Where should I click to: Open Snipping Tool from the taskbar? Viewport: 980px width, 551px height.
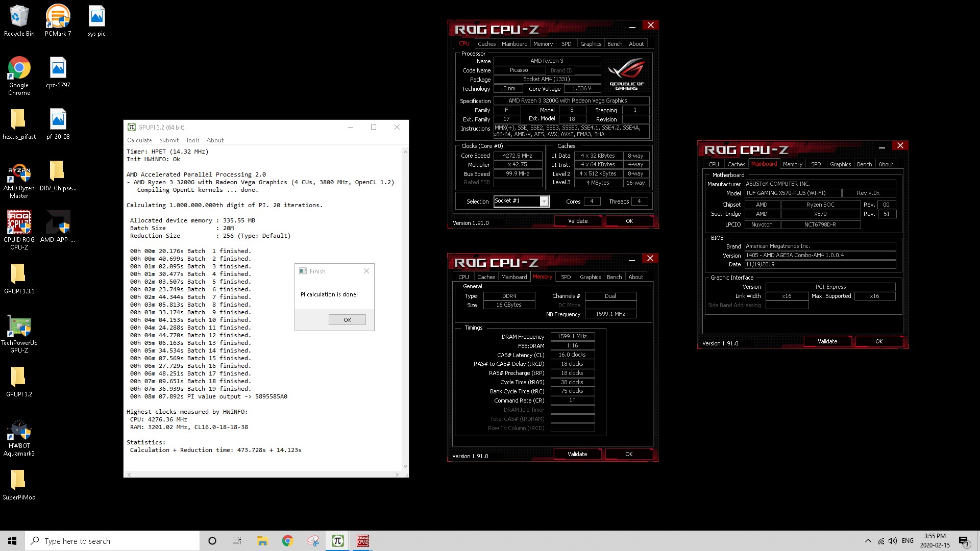pos(312,541)
